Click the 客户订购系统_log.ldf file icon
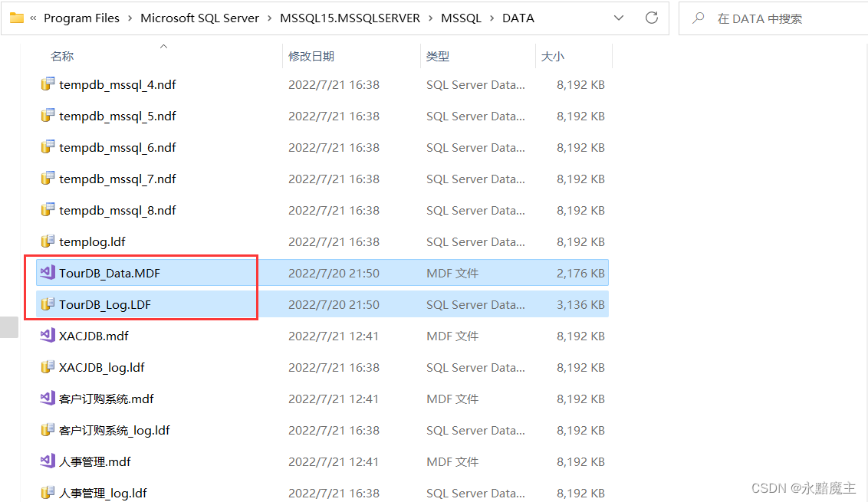This screenshot has width=868, height=502. 48,429
